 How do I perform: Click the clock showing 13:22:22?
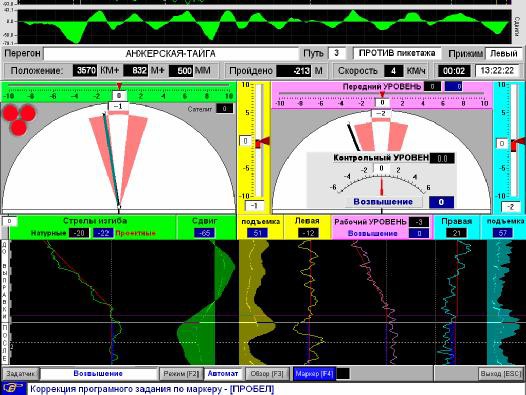click(497, 70)
